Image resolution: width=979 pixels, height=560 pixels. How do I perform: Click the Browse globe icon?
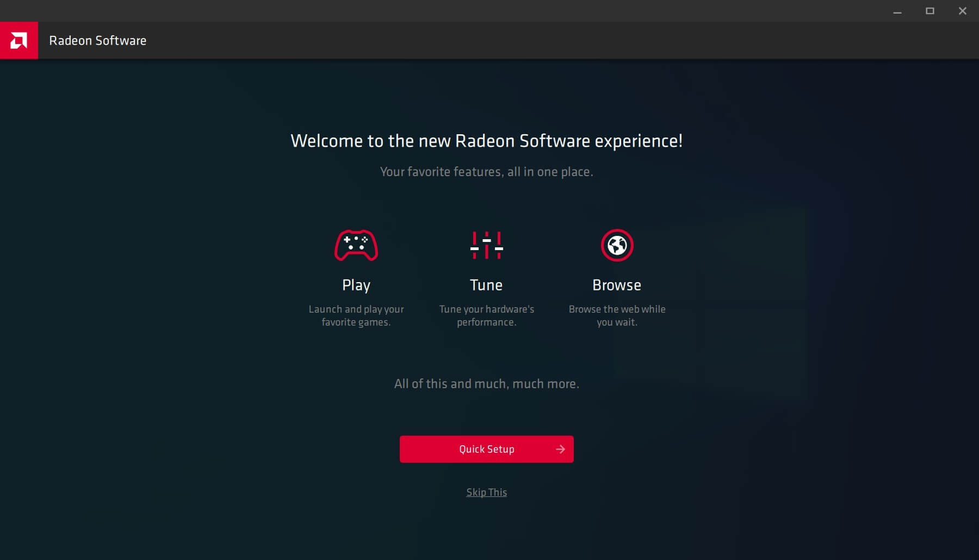(x=617, y=245)
